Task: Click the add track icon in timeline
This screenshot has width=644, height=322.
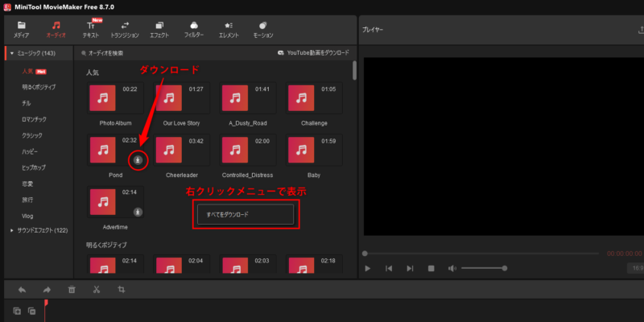Action: [x=17, y=311]
